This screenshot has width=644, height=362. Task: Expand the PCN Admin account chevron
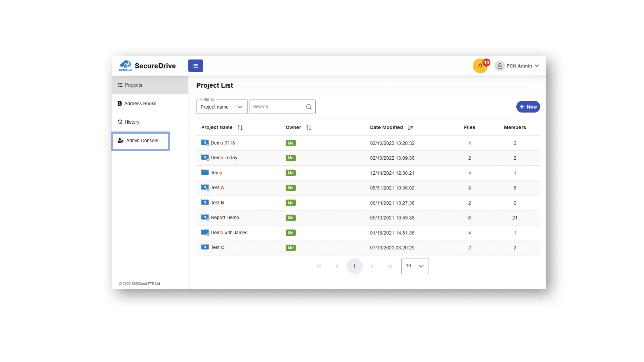pos(537,66)
